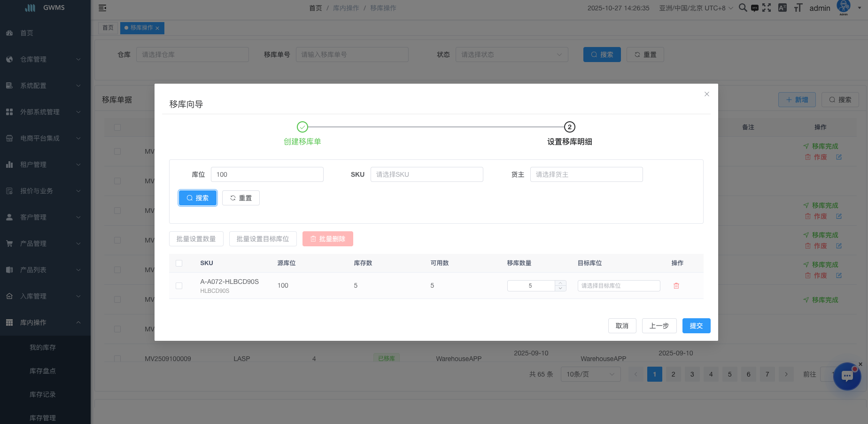Change font size via the TT icon
The image size is (868, 424).
click(x=798, y=8)
